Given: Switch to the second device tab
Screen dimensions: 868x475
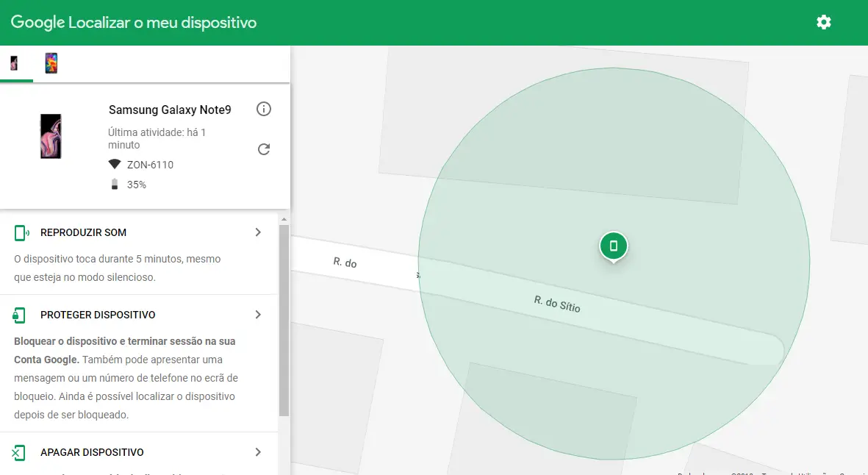Looking at the screenshot, I should [x=51, y=63].
